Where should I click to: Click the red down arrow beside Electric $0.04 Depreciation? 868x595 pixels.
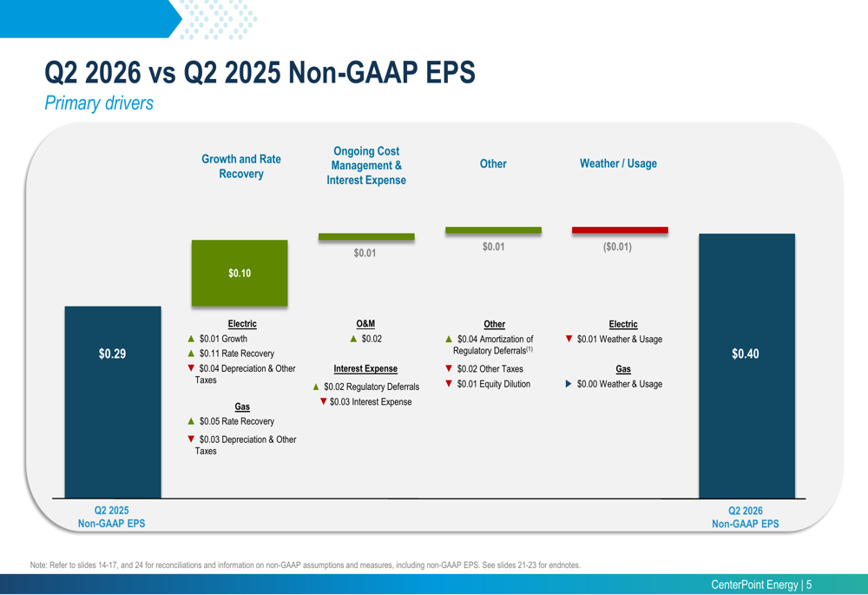(x=191, y=368)
